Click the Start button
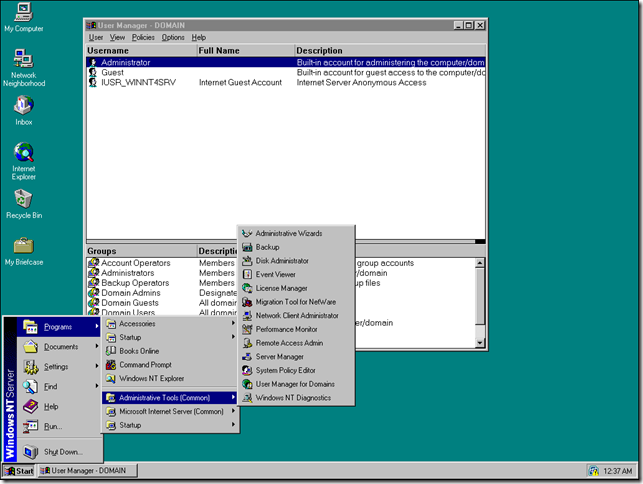This screenshot has height=484, width=643. (19, 471)
